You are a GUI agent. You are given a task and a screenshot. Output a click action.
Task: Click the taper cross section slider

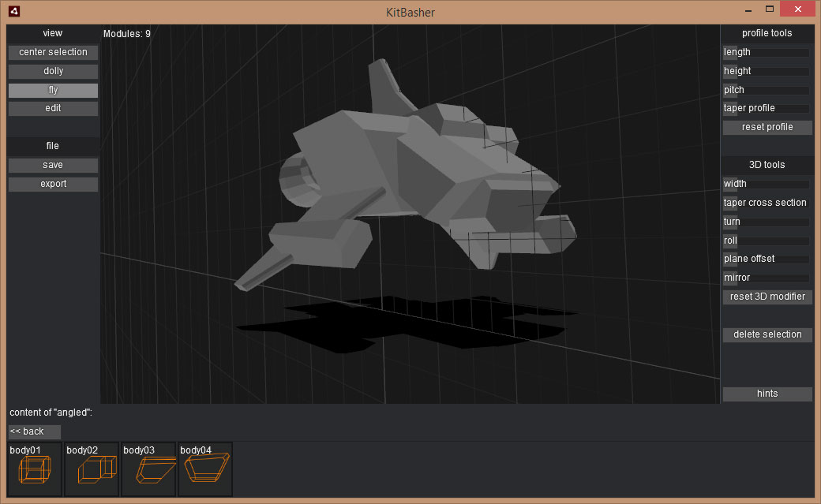tap(767, 203)
